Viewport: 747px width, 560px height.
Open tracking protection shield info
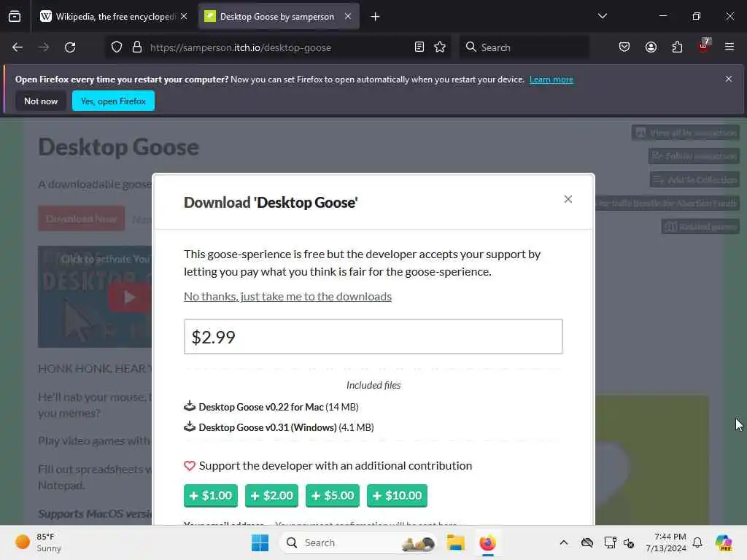pyautogui.click(x=117, y=47)
